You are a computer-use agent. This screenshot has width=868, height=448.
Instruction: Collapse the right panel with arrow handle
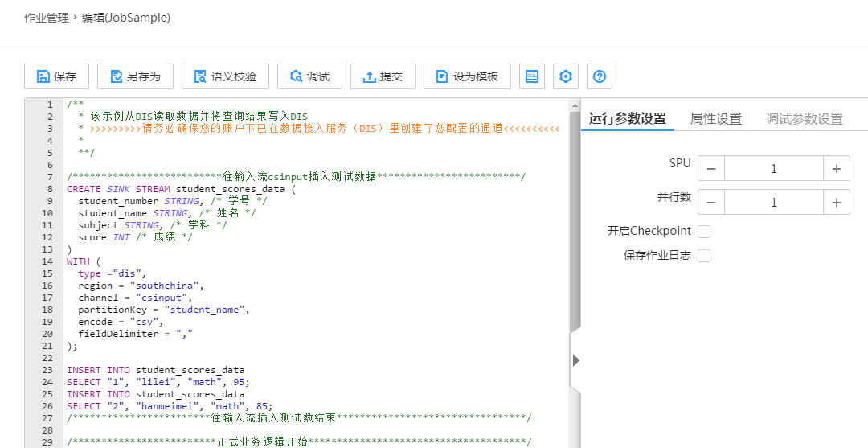click(x=575, y=360)
